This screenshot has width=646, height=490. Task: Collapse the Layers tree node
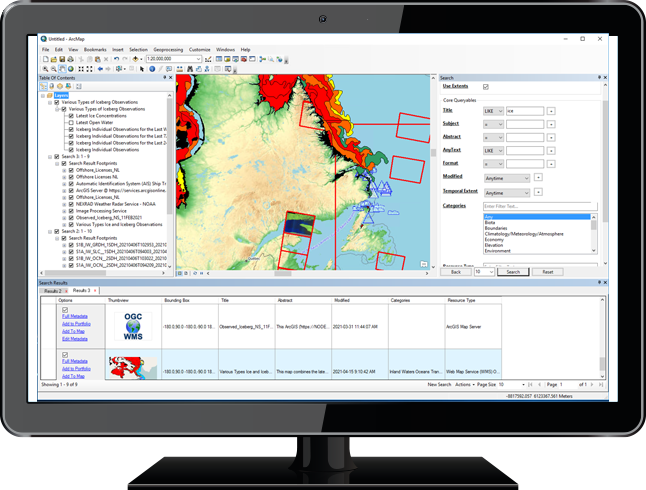click(x=43, y=95)
